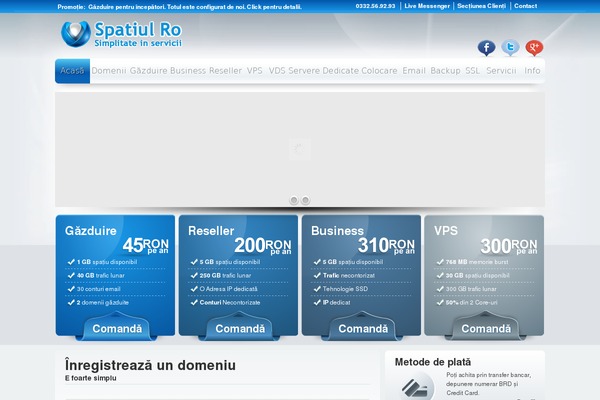Click the 'Metode de plată' heading
Screen dimensions: 600x400
(x=433, y=362)
